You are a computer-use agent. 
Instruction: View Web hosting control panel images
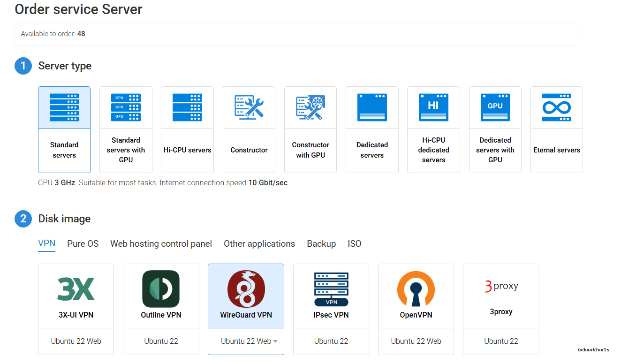(x=161, y=243)
